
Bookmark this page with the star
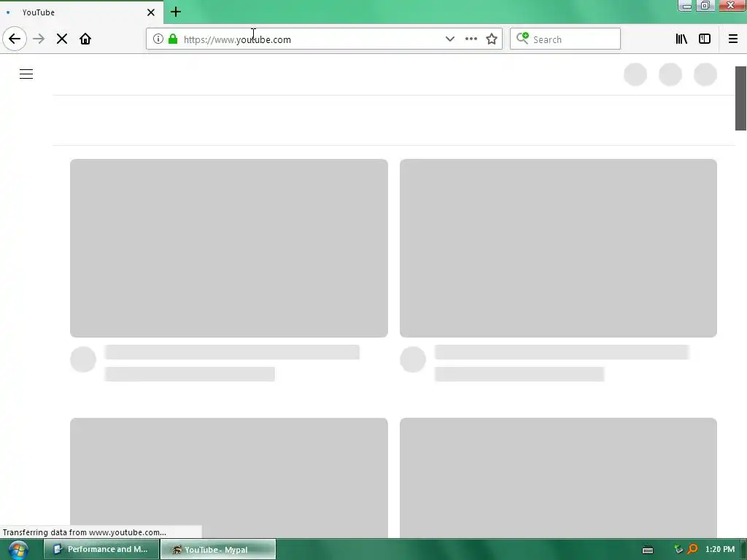tap(492, 39)
